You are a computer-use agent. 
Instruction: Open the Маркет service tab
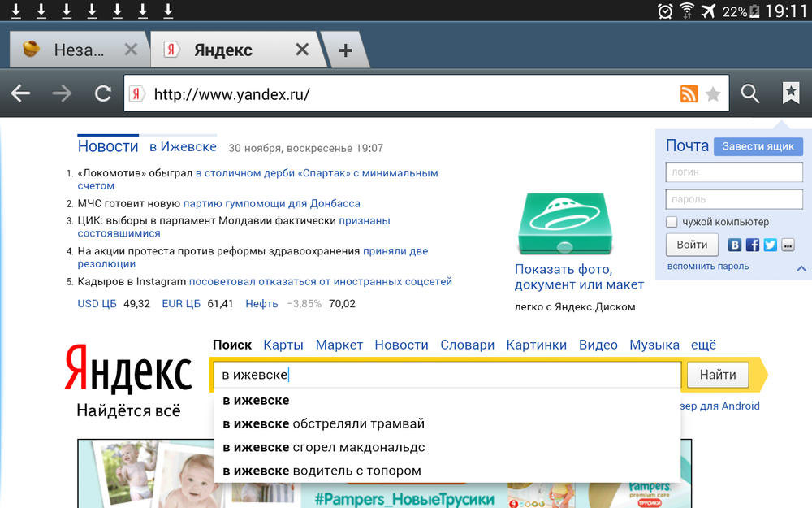(x=339, y=345)
